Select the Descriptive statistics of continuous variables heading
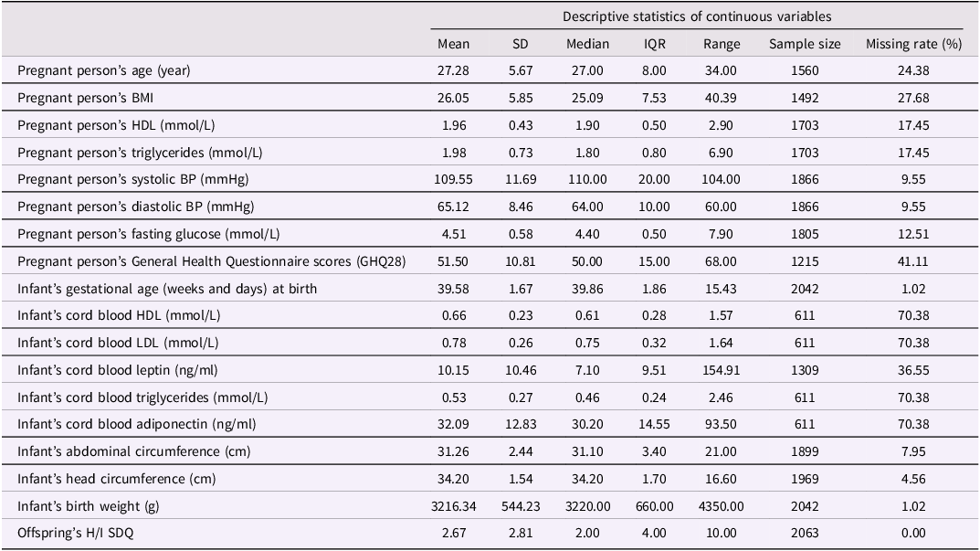 [x=696, y=16]
